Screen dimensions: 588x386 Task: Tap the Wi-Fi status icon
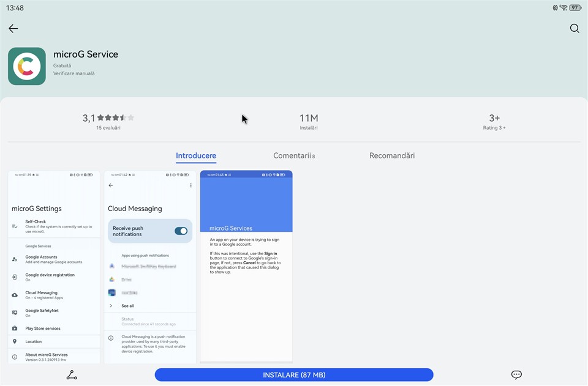[x=563, y=8]
